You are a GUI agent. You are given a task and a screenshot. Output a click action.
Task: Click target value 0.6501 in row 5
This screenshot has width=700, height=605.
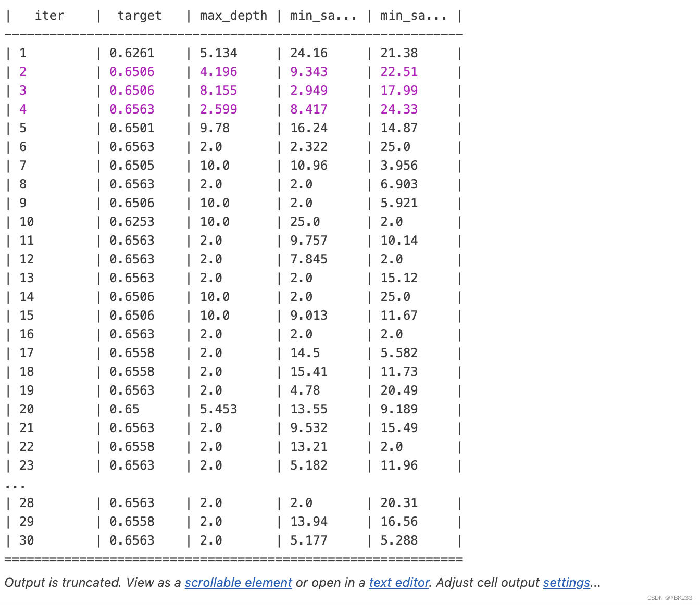click(x=132, y=128)
